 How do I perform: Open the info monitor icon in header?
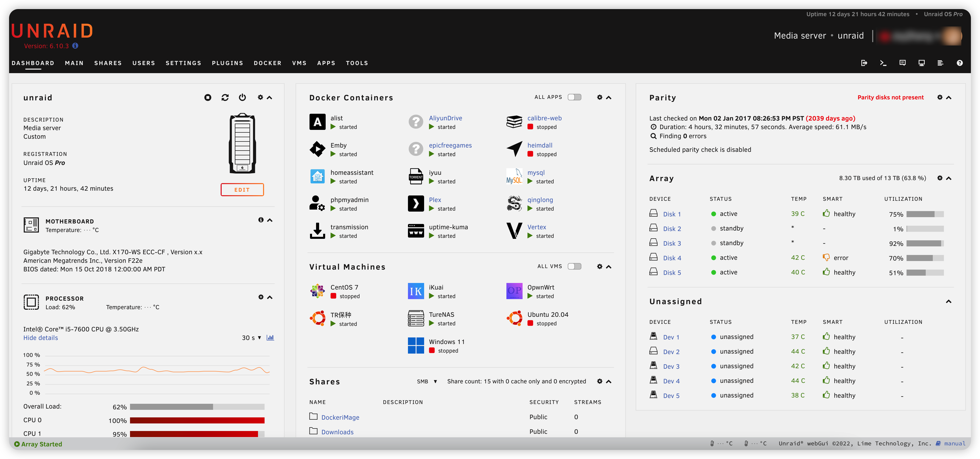921,63
